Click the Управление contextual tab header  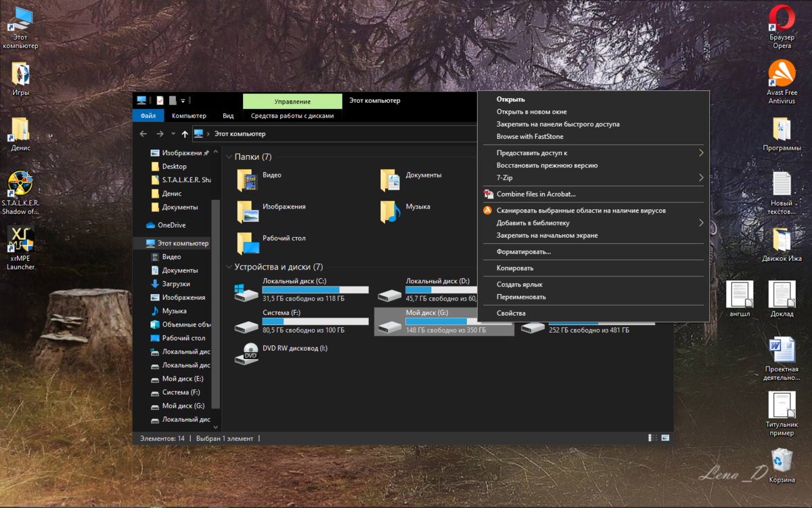(x=292, y=101)
